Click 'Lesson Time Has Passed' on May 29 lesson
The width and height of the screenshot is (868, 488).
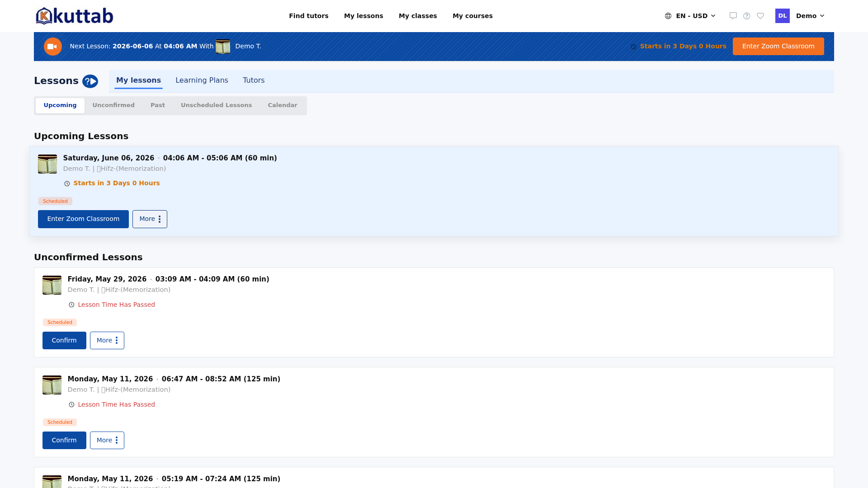[116, 305]
